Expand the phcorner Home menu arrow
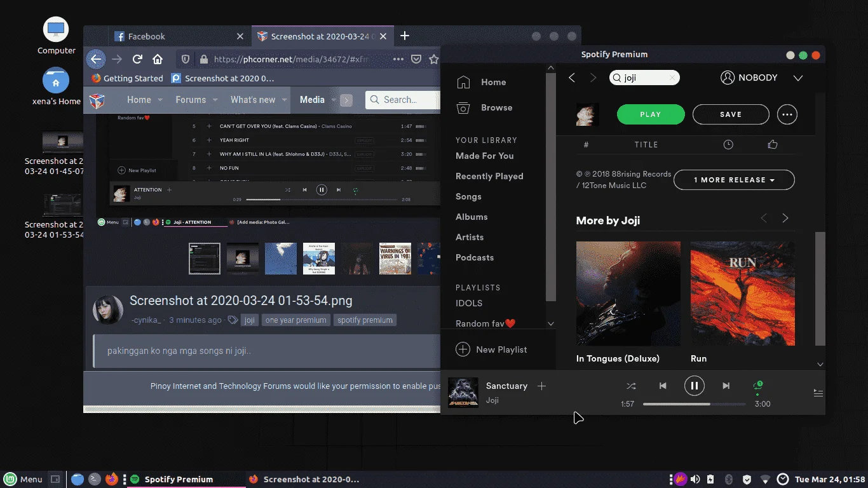Screen dimensions: 868x488 pos(160,100)
